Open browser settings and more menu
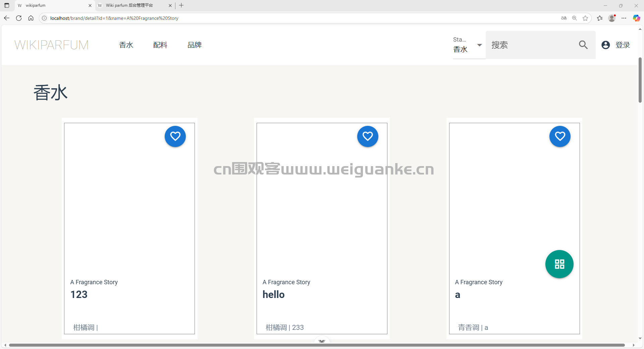Screen dimensions: 644x349 click(624, 18)
